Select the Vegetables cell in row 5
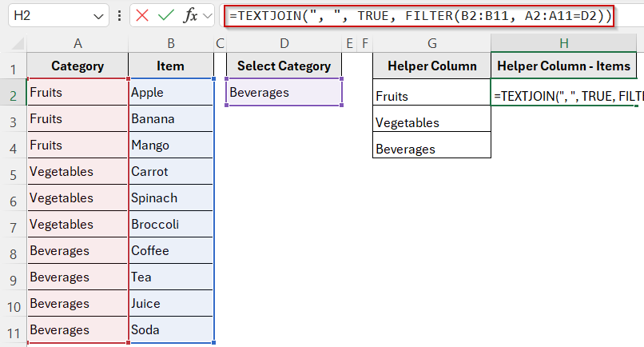644x347 pixels. tap(78, 171)
